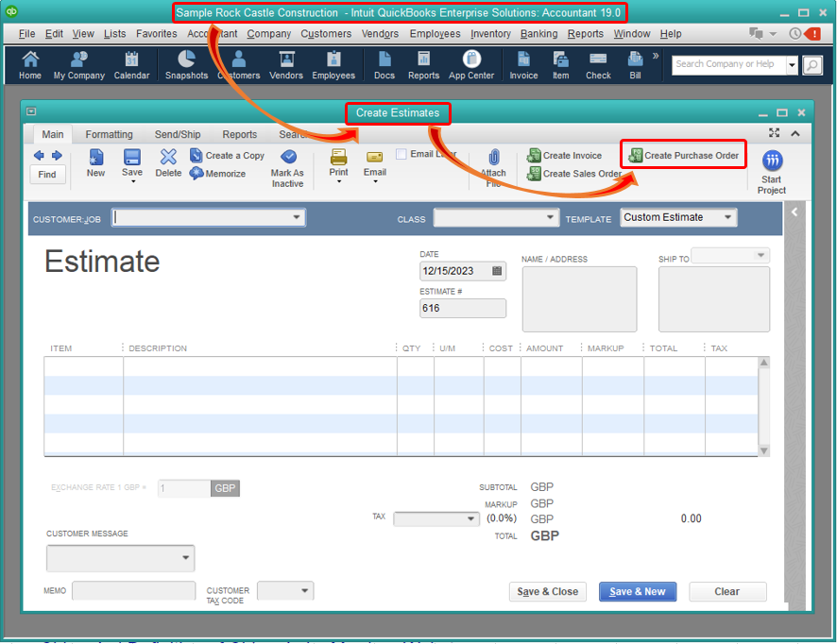Screen dimensions: 837x644
Task: Open the File menu
Action: pyautogui.click(x=26, y=34)
